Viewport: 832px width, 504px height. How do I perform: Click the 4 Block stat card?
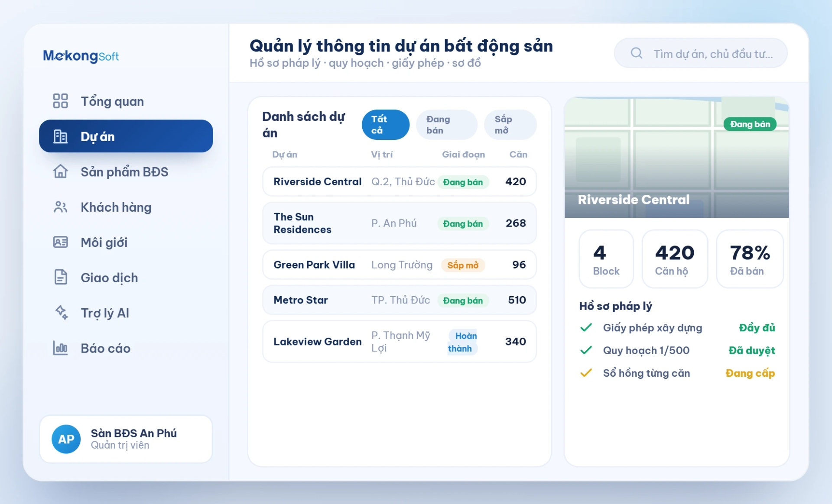tap(606, 259)
